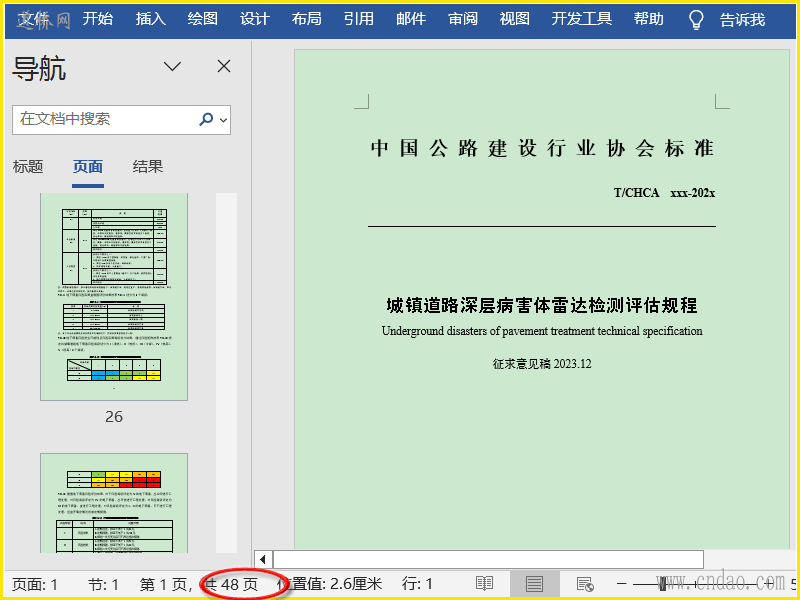Close the 导航 navigation pane
The width and height of the screenshot is (800, 600).
click(x=224, y=66)
